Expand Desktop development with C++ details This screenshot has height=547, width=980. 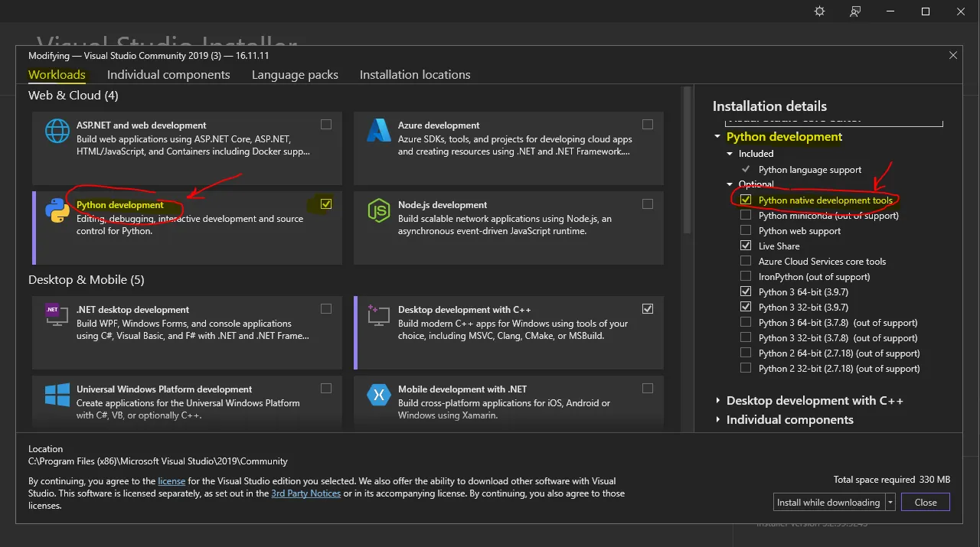(x=718, y=401)
